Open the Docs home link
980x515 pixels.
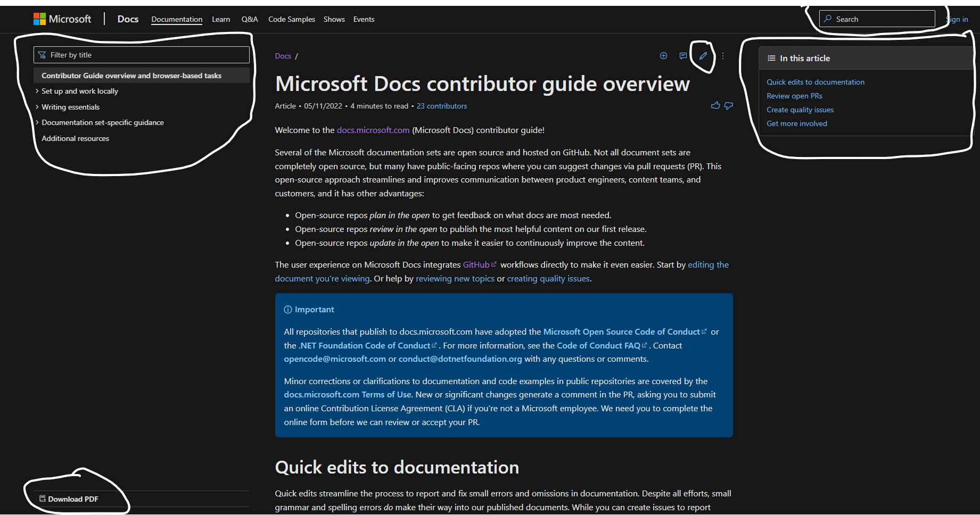(128, 19)
